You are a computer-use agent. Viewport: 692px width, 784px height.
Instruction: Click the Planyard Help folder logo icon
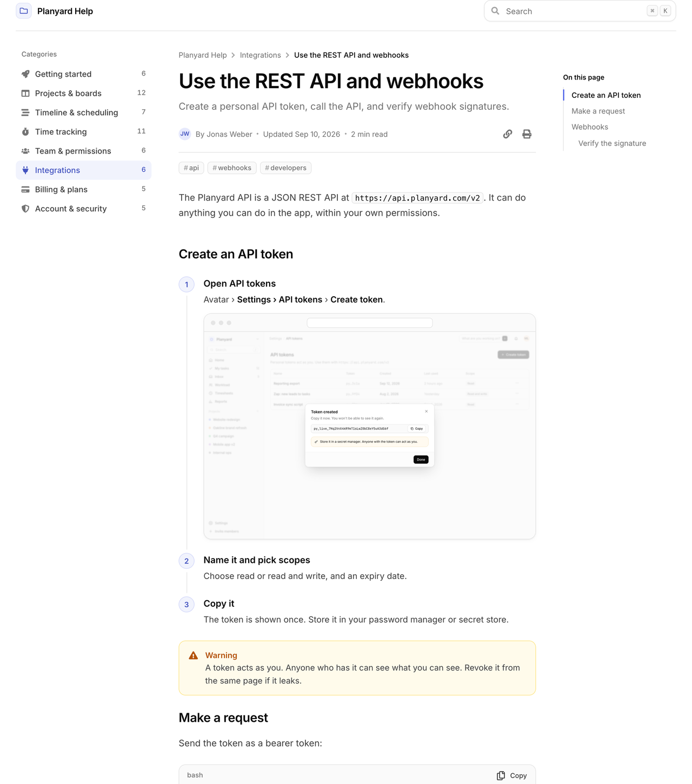(x=24, y=11)
